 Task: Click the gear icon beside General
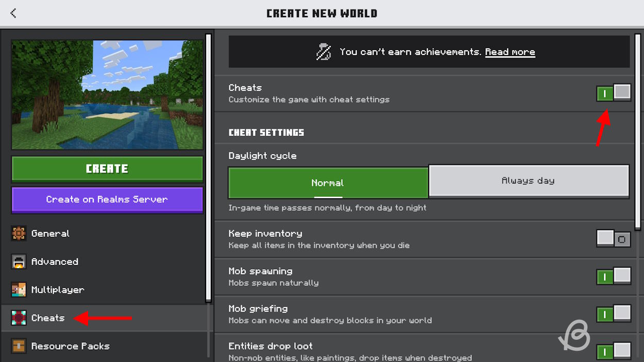[x=19, y=233]
